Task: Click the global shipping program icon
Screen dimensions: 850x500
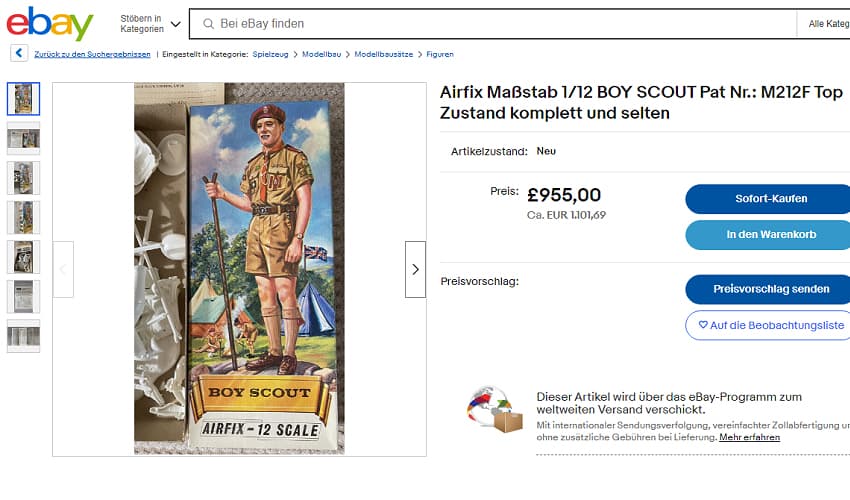Action: coord(495,410)
